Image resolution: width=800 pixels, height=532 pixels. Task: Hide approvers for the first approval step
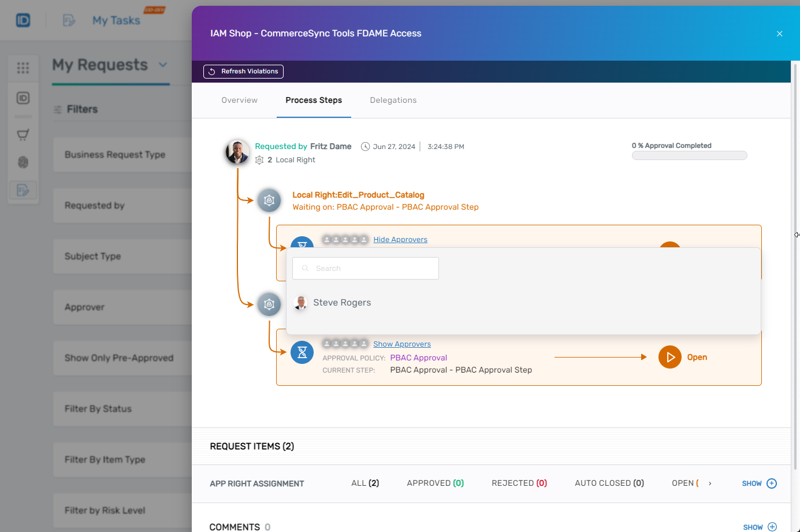coord(400,239)
